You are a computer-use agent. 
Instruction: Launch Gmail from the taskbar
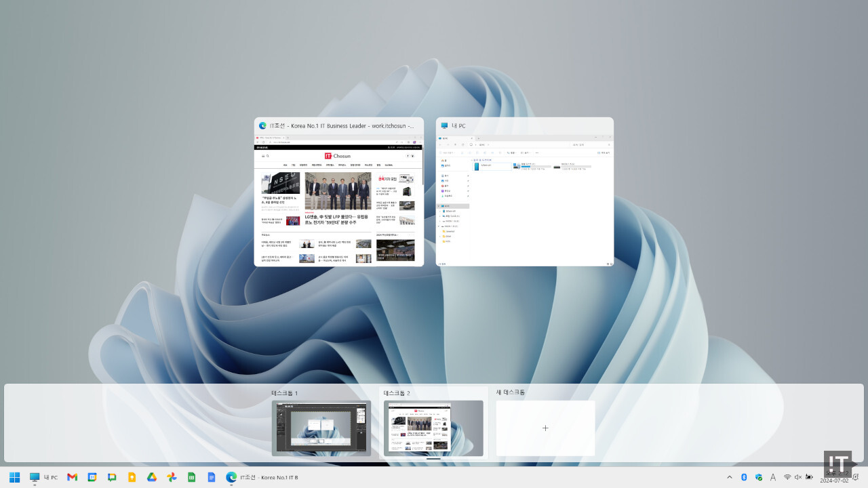pyautogui.click(x=72, y=477)
